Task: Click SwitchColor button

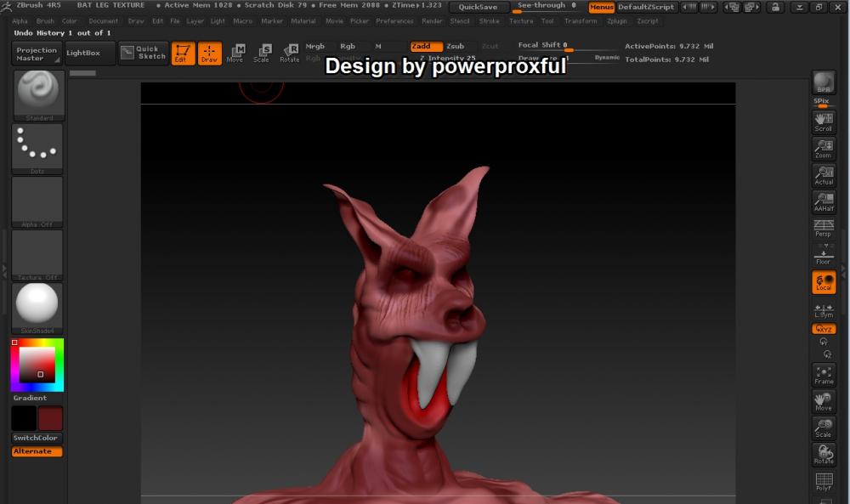Action: click(37, 438)
